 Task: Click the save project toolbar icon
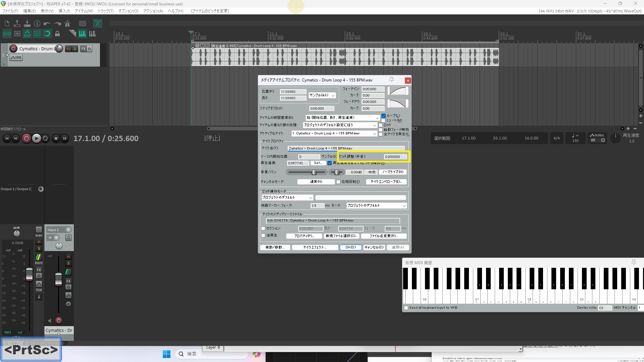pyautogui.click(x=27, y=23)
